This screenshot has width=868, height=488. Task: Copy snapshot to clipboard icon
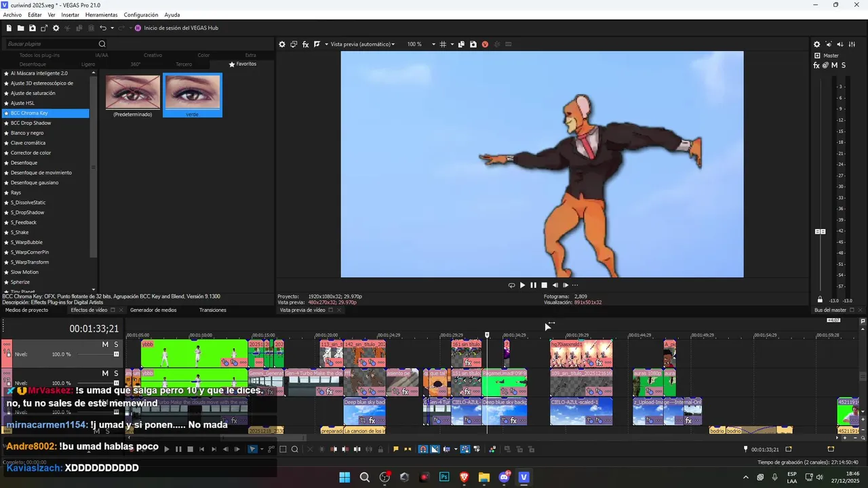coord(462,44)
